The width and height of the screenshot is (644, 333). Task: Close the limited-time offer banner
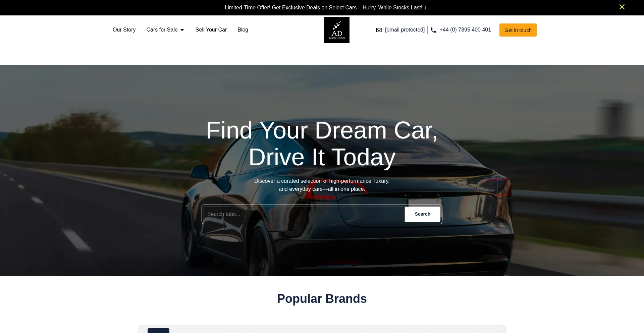coord(622,7)
